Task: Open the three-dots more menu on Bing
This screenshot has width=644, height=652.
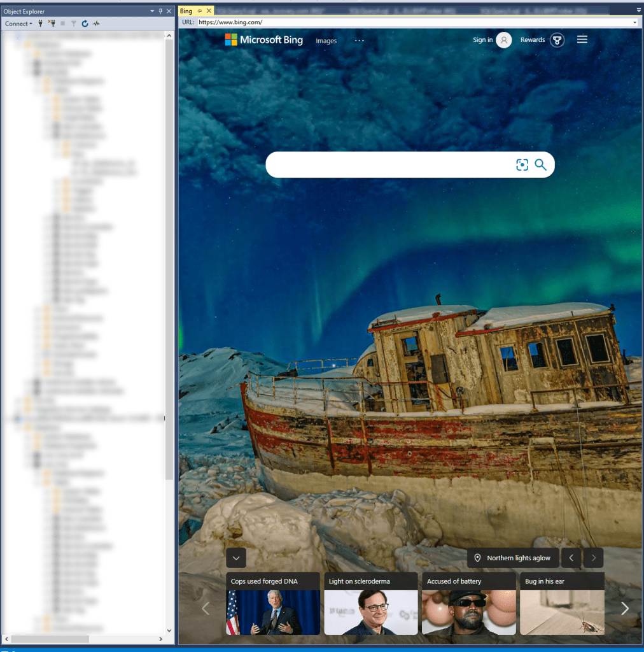Action: coord(360,40)
